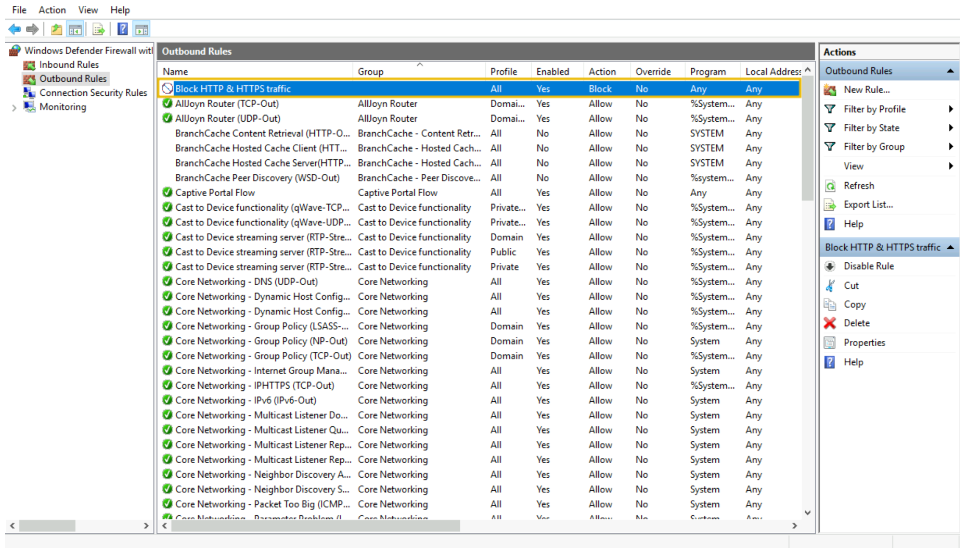Expand the Monitoring tree node arrow

click(14, 107)
